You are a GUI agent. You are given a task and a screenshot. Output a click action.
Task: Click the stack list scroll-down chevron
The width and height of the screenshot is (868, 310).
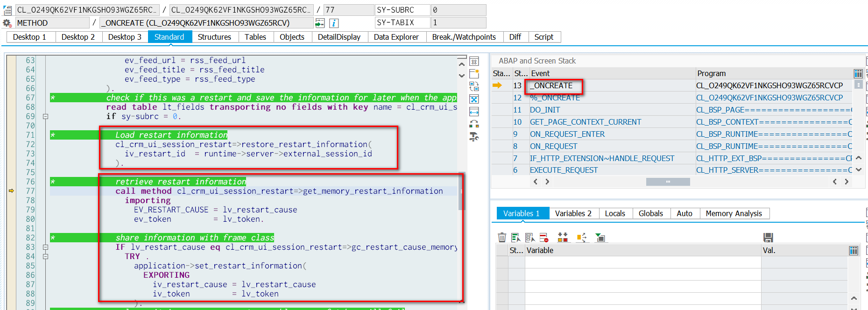(x=858, y=169)
